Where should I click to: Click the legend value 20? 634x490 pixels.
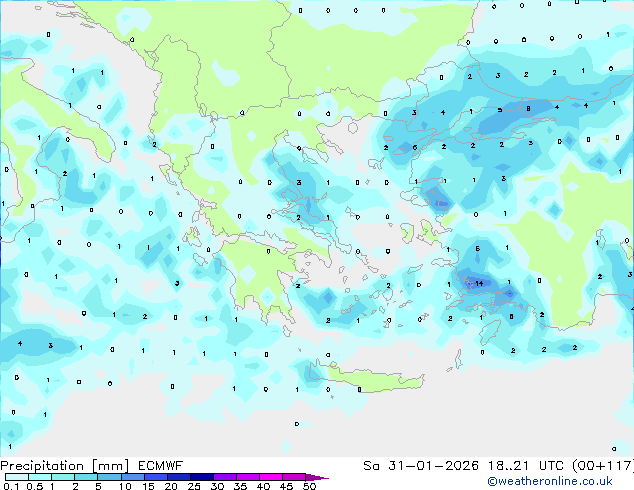pyautogui.click(x=171, y=486)
